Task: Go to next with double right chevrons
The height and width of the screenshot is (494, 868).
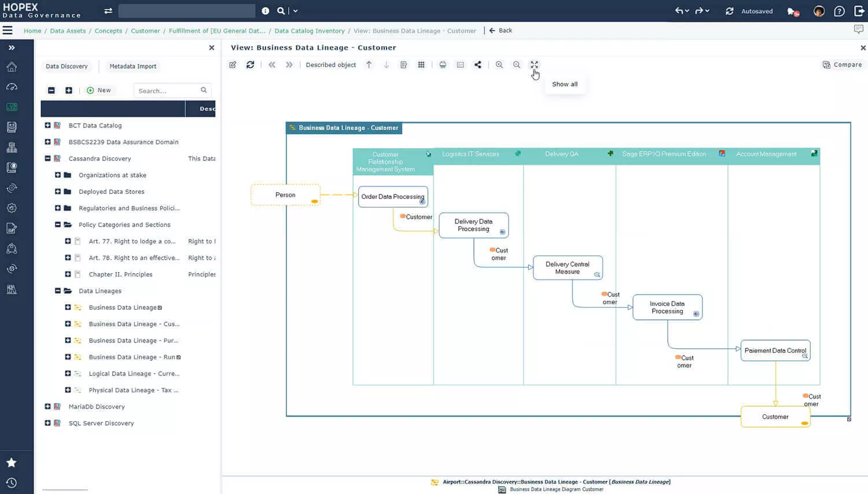Action: pyautogui.click(x=289, y=65)
